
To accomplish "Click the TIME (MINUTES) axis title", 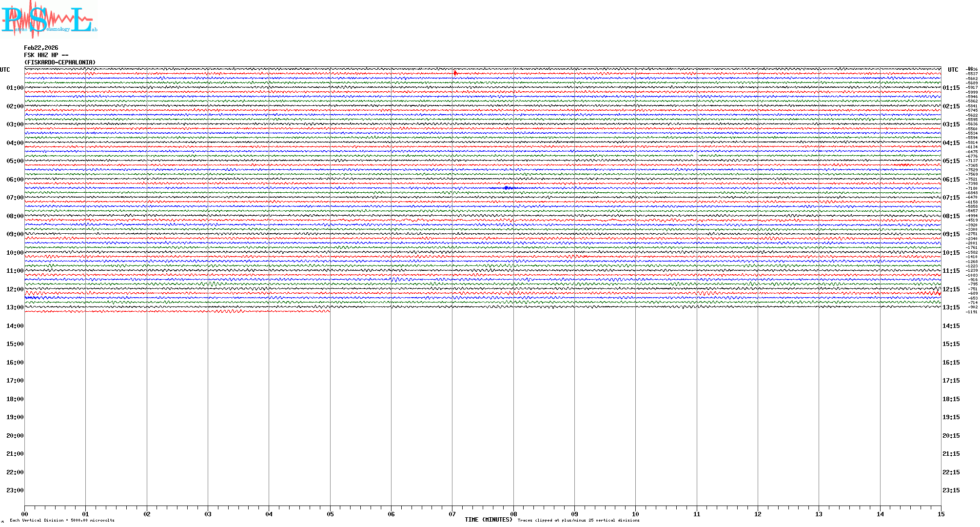I will 488,520.
